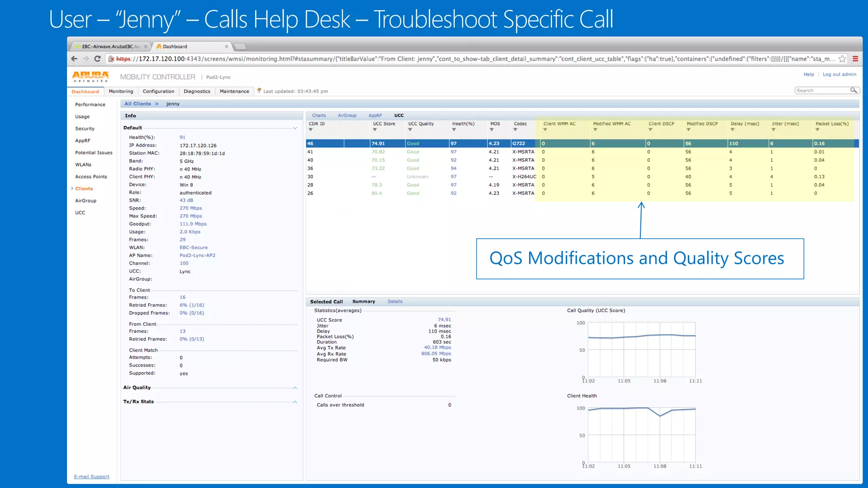This screenshot has width=868, height=488.
Task: Reload the page with the refresh icon
Action: [97, 59]
